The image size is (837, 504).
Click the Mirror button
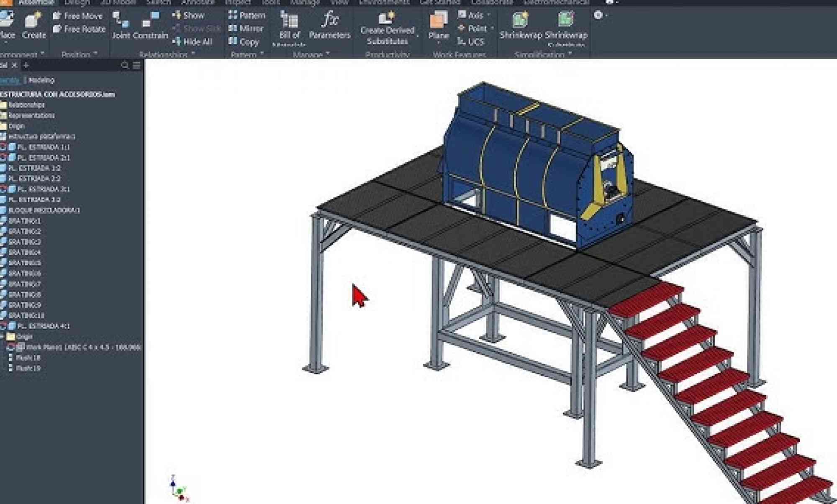[246, 28]
